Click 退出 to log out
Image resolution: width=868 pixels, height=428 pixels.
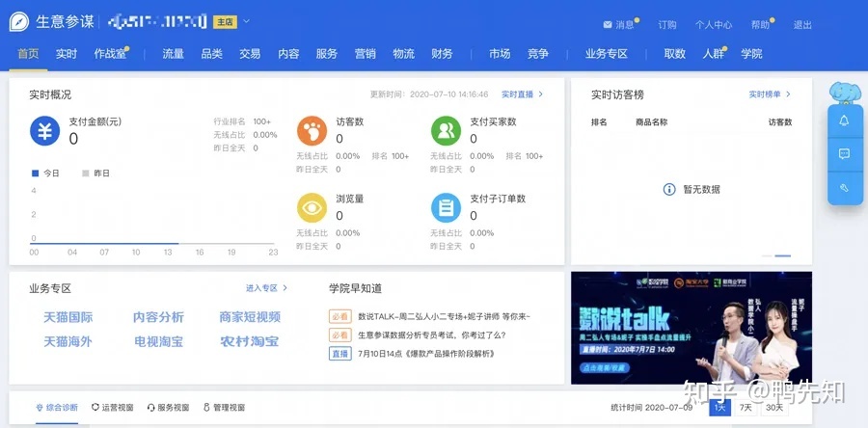point(802,25)
